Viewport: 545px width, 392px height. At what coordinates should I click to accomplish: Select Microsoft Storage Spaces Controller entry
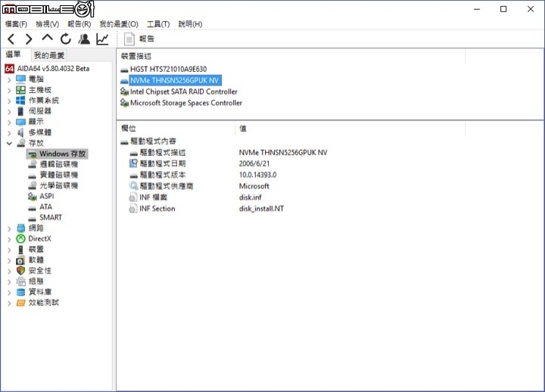(186, 103)
